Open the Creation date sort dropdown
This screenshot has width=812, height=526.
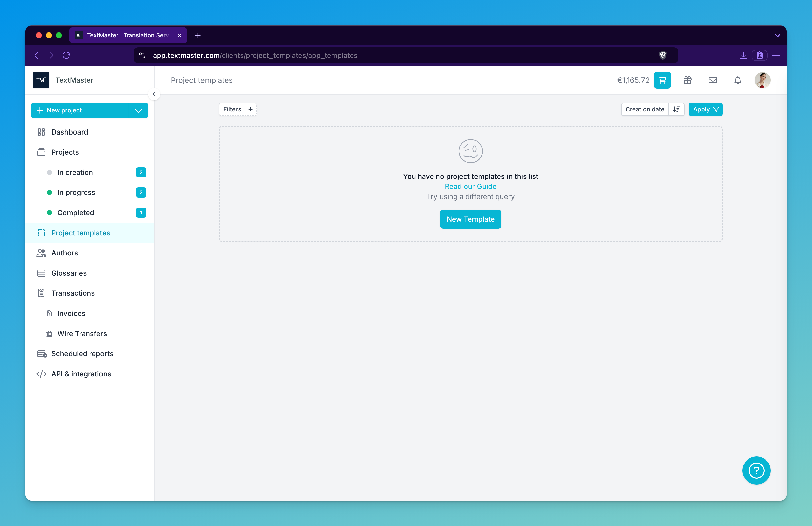(x=645, y=109)
